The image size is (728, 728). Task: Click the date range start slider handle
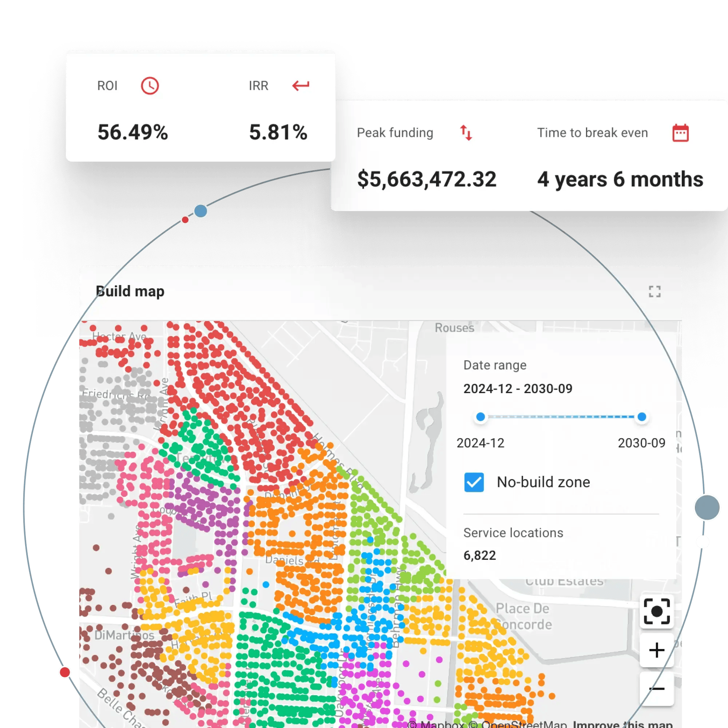[480, 417]
